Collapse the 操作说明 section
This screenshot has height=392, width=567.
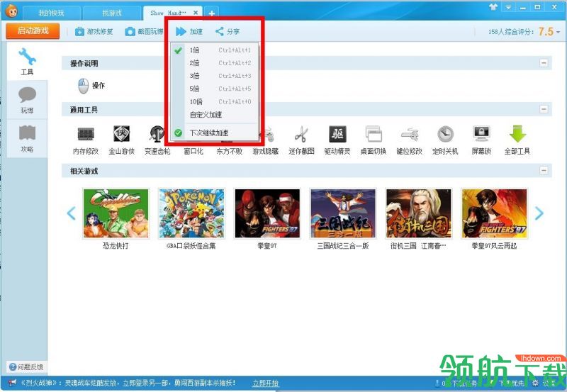click(544, 63)
